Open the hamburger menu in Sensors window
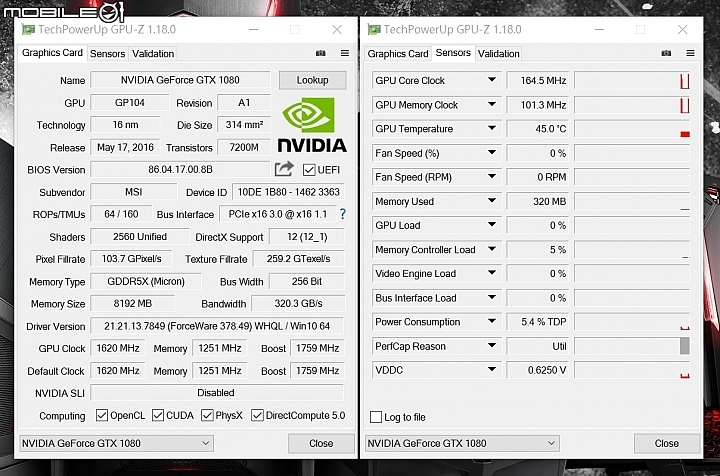The width and height of the screenshot is (720, 476). tap(690, 53)
